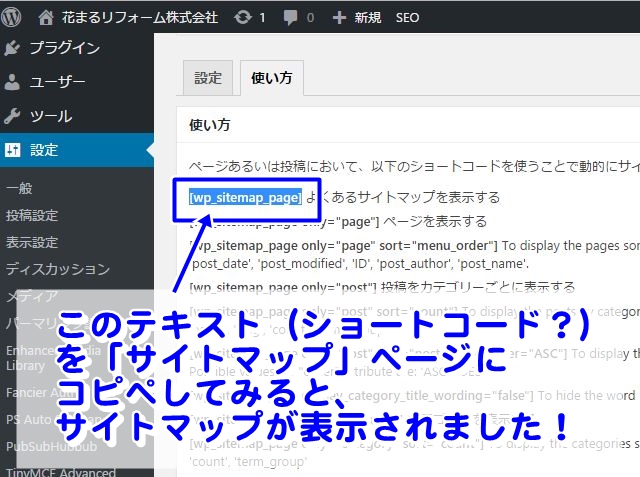The width and height of the screenshot is (640, 477).
Task: Open 一般 settings submenu link
Action: pos(19,188)
